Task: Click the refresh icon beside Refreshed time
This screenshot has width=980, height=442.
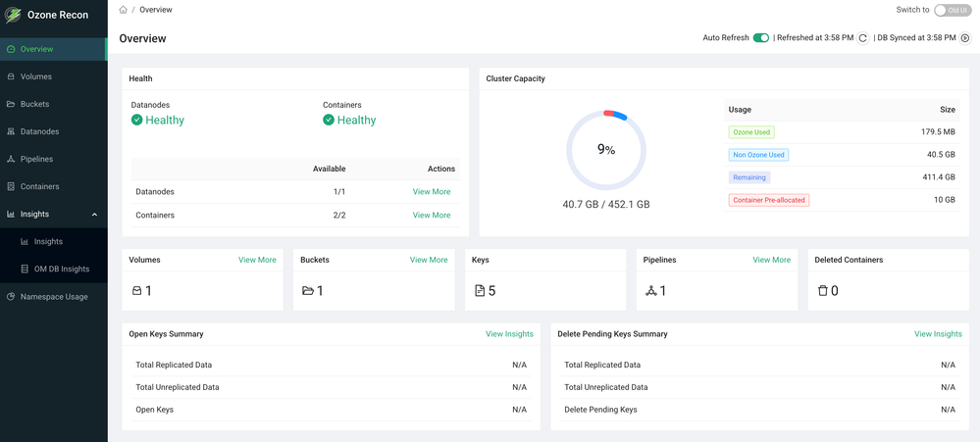Action: tap(862, 38)
